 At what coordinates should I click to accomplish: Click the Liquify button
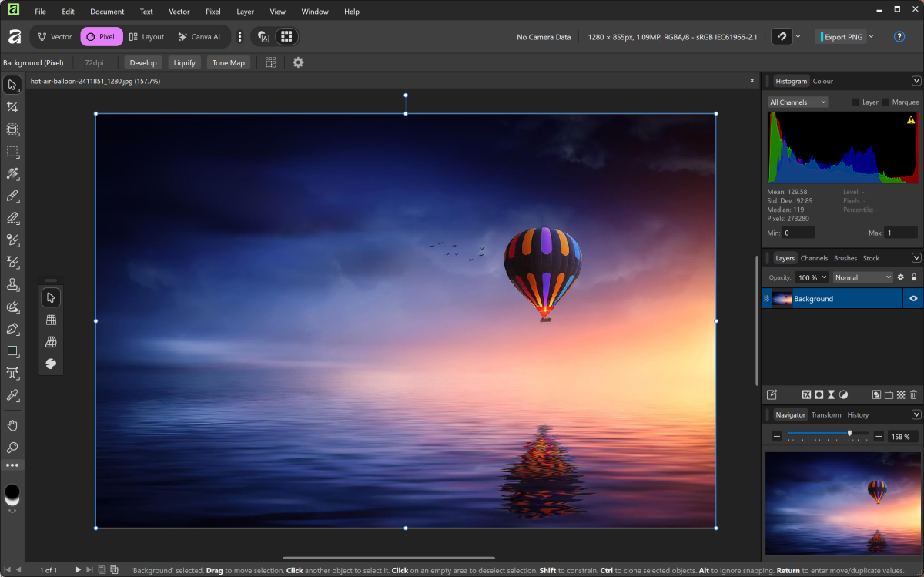point(184,63)
